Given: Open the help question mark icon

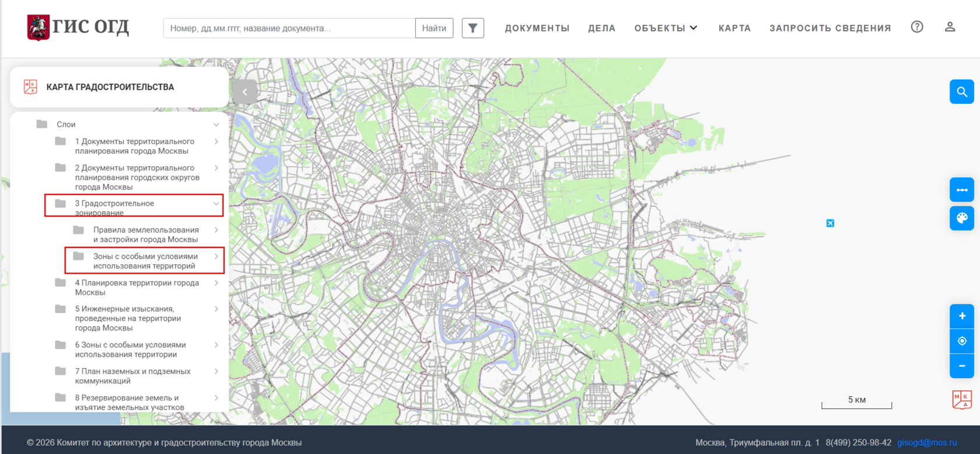Looking at the screenshot, I should coord(917,27).
